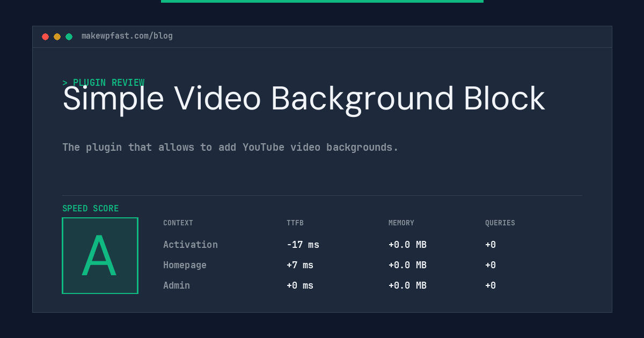Click the 'TTFB' column header

(x=295, y=223)
